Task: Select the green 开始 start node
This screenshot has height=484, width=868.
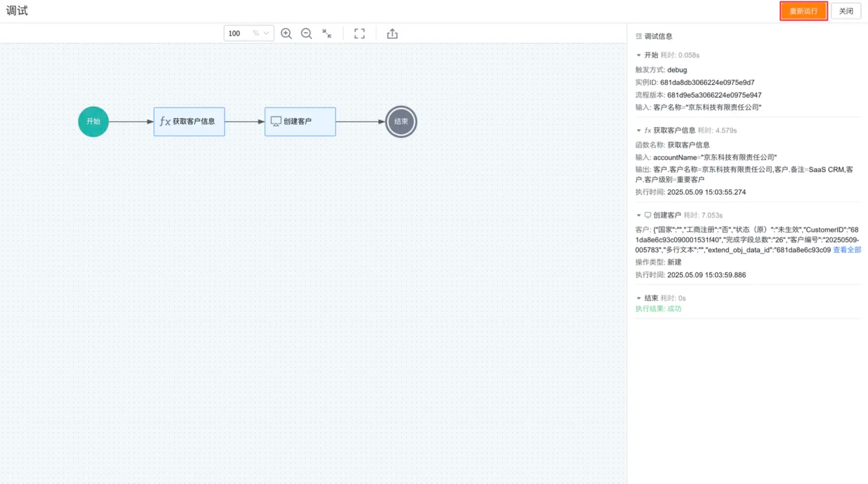Action: 93,122
